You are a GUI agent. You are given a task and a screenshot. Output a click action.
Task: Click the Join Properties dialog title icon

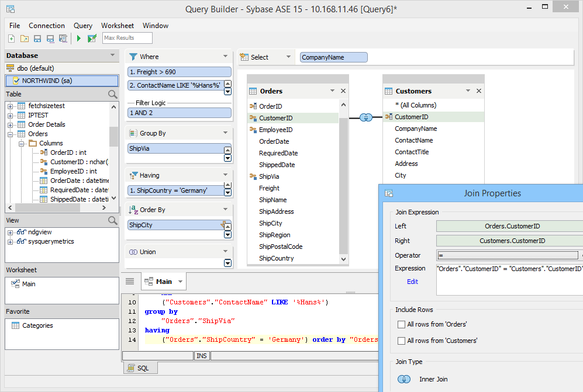coord(389,193)
